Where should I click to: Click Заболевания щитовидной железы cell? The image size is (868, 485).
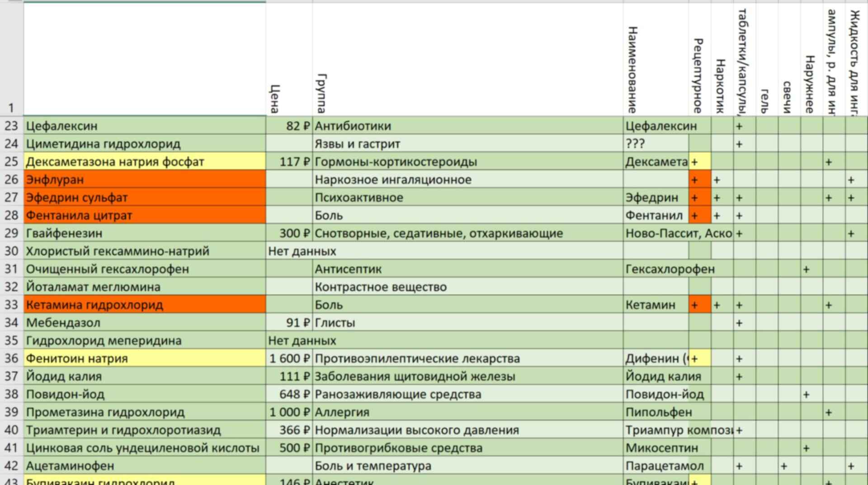click(x=468, y=376)
